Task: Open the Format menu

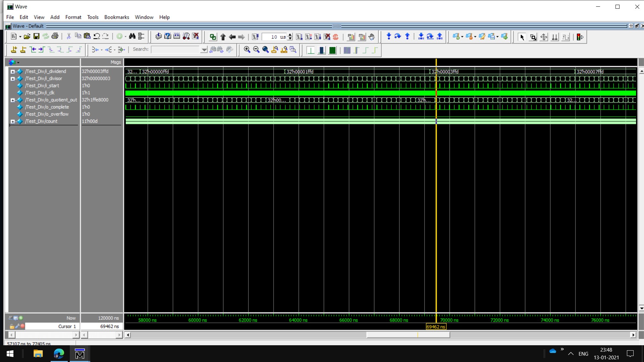Action: 73,17
